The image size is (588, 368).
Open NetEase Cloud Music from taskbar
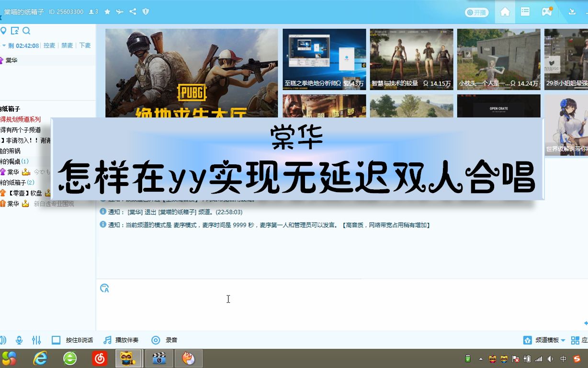[100, 358]
